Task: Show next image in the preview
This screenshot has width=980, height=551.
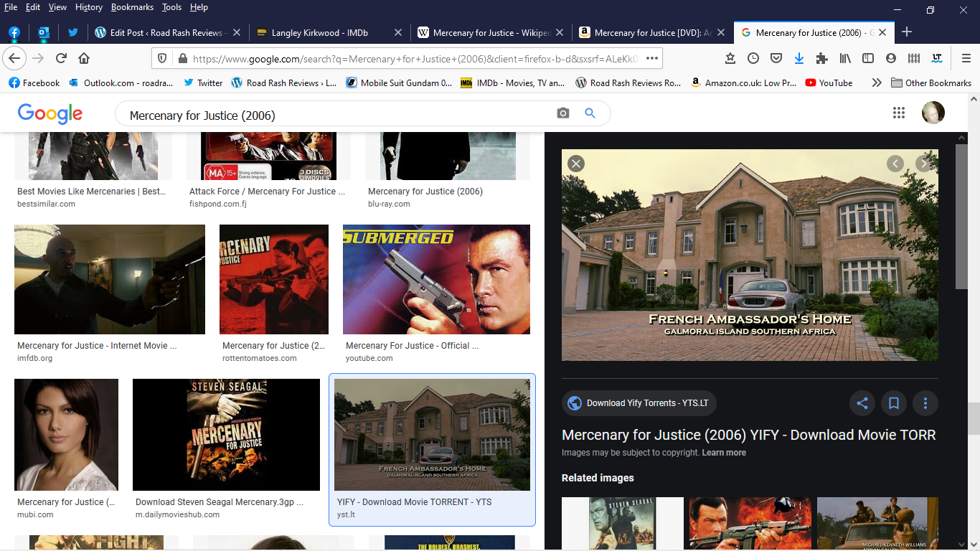Action: 923,164
